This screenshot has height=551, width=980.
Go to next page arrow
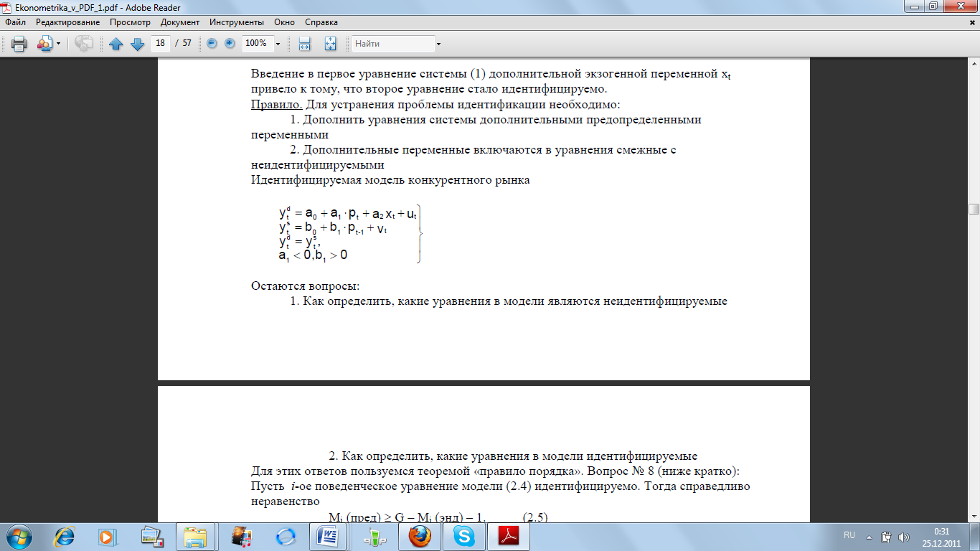click(x=138, y=44)
